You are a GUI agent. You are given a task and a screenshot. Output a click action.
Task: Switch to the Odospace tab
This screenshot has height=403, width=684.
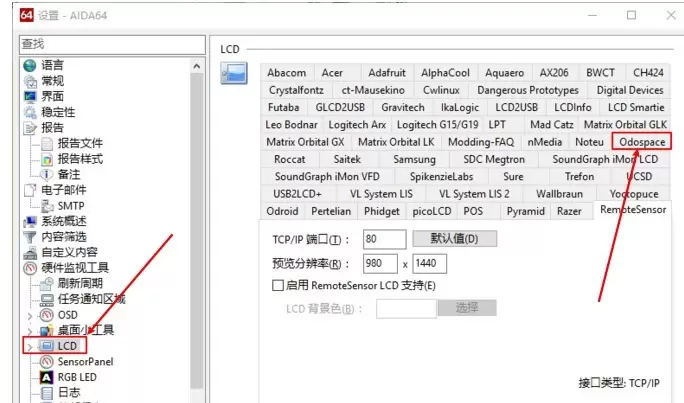tap(642, 142)
